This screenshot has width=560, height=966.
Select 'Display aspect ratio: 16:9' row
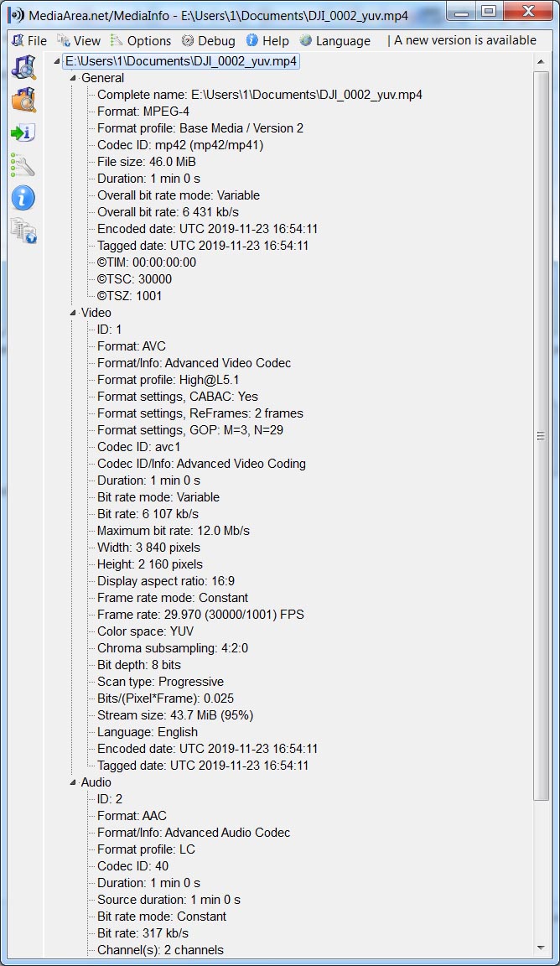point(166,581)
